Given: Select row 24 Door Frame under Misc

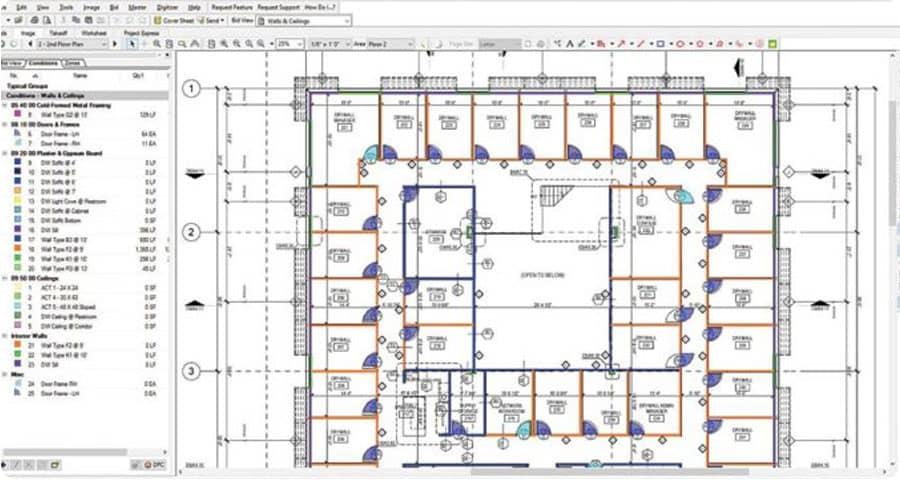Looking at the screenshot, I should (85, 384).
